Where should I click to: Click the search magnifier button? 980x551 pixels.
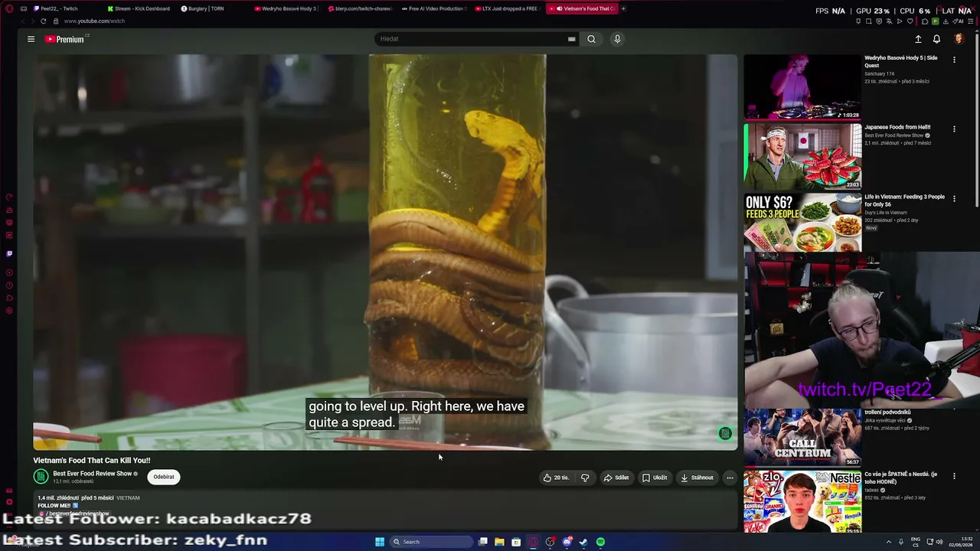591,39
